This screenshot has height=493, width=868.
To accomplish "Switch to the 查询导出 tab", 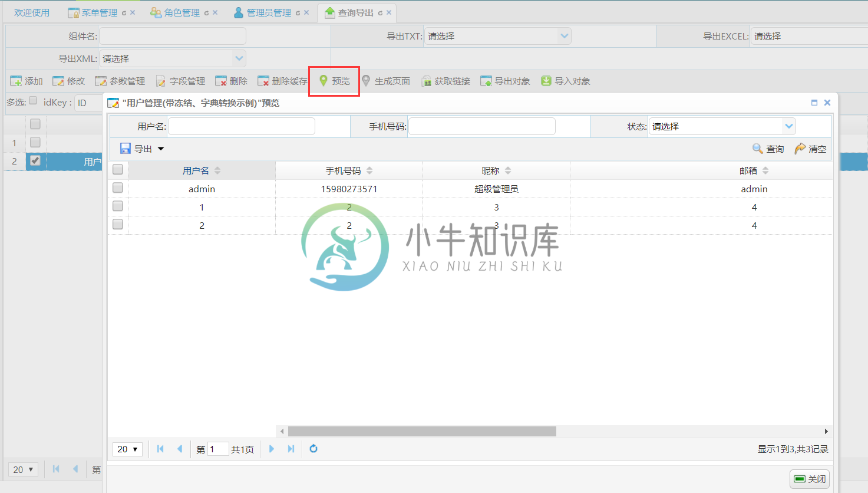I will [356, 13].
